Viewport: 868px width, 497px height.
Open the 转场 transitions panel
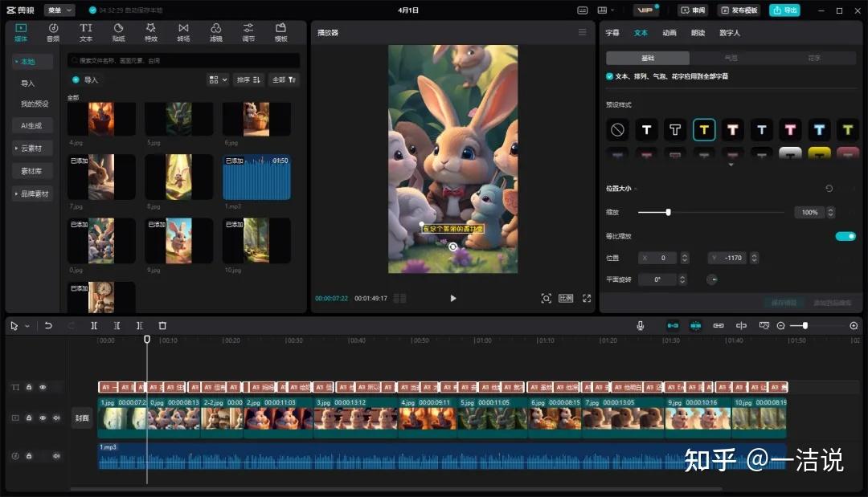pyautogui.click(x=183, y=32)
